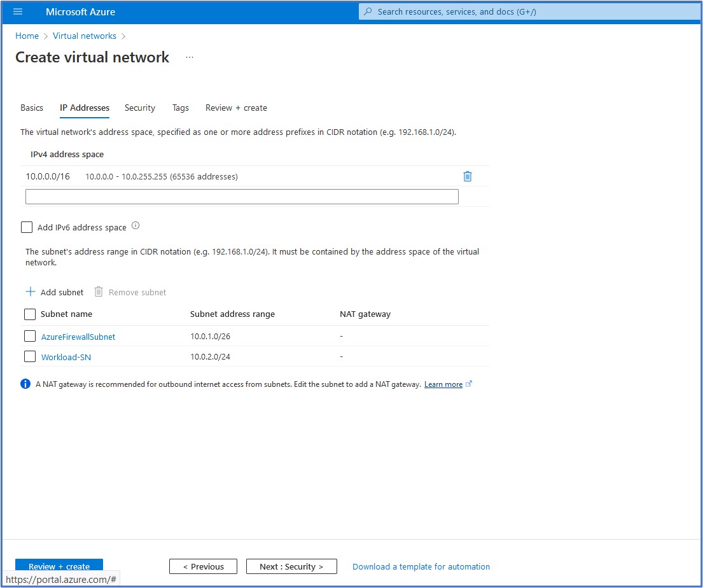Viewport: 703px width, 588px height.
Task: Navigate to Virtual networks breadcrumb
Action: click(85, 36)
